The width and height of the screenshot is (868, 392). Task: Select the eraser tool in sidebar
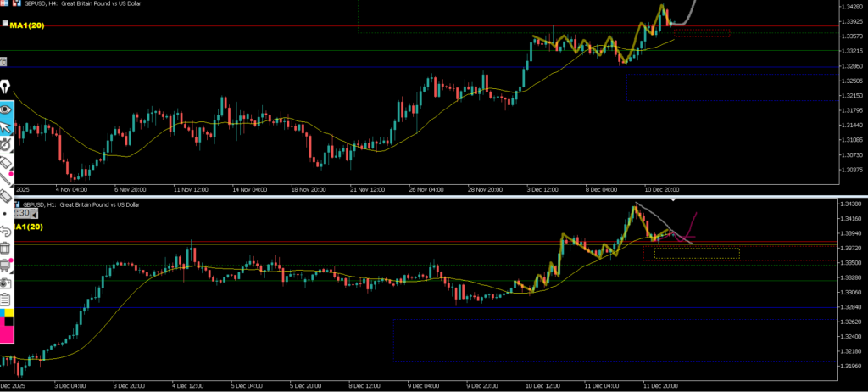[5, 161]
